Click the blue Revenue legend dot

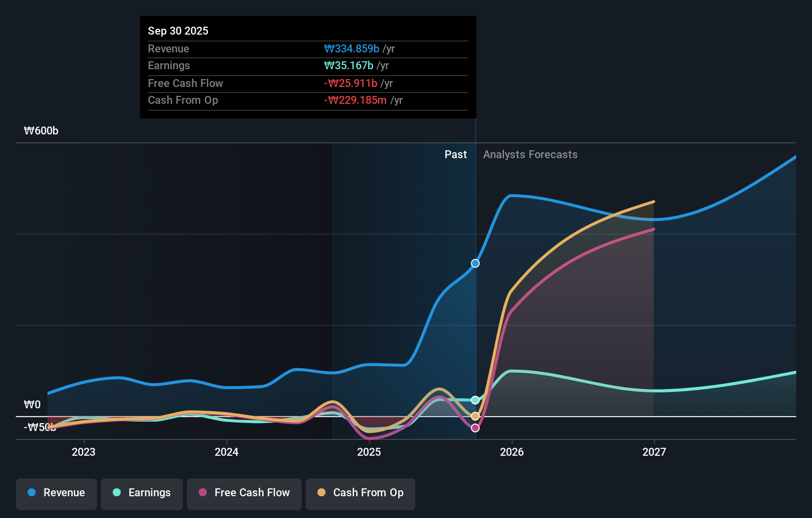pos(32,493)
